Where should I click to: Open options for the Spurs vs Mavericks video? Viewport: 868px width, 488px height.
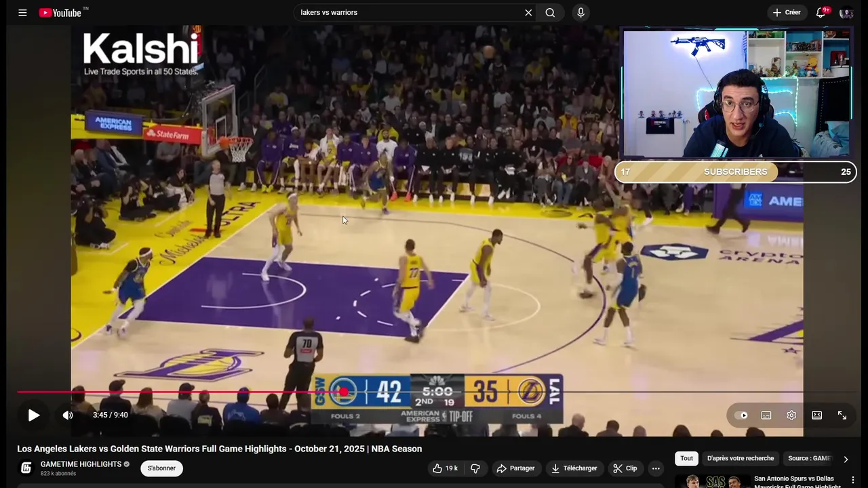[x=853, y=481]
